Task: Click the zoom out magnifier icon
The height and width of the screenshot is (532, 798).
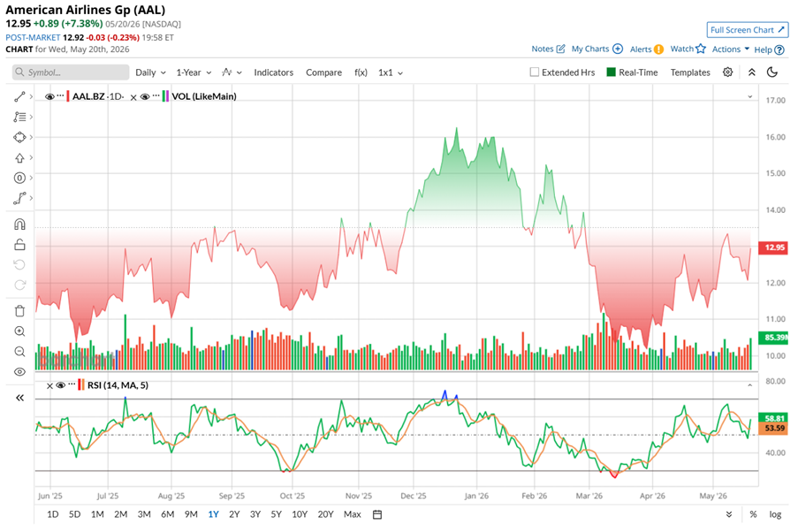Action: 19,352
